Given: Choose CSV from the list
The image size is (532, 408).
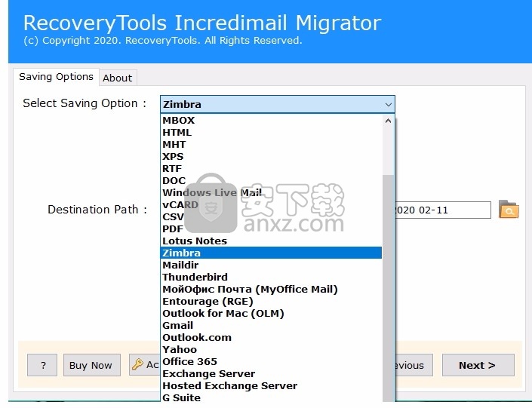Looking at the screenshot, I should (271, 216).
